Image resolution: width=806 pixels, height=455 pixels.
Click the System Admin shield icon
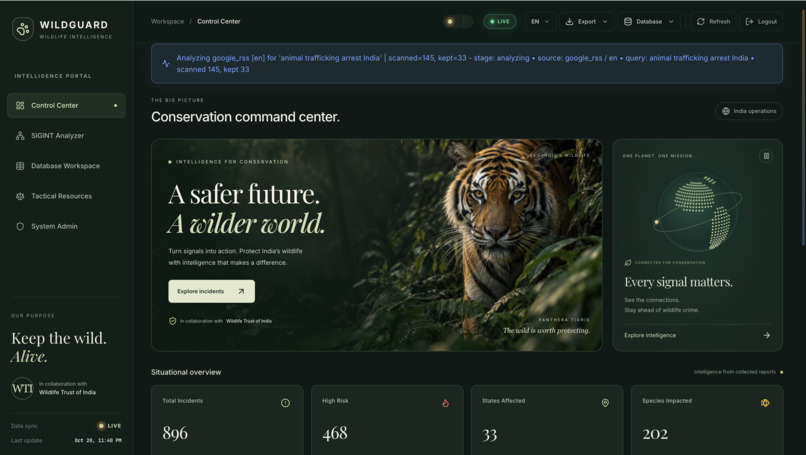pyautogui.click(x=20, y=226)
